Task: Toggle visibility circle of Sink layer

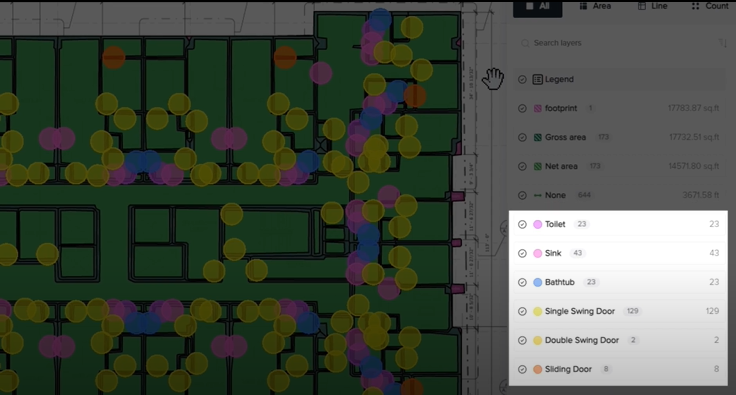Action: tap(522, 253)
